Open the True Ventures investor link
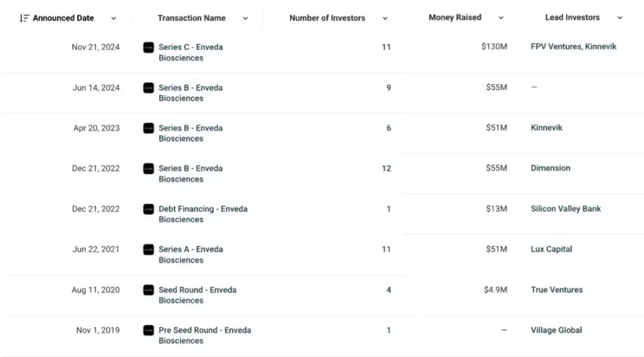This screenshot has width=644, height=357. (556, 290)
